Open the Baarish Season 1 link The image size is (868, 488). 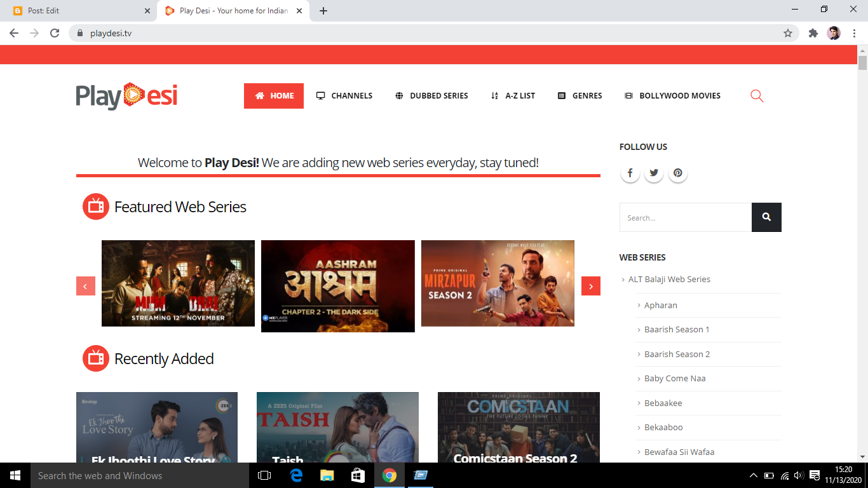click(677, 330)
